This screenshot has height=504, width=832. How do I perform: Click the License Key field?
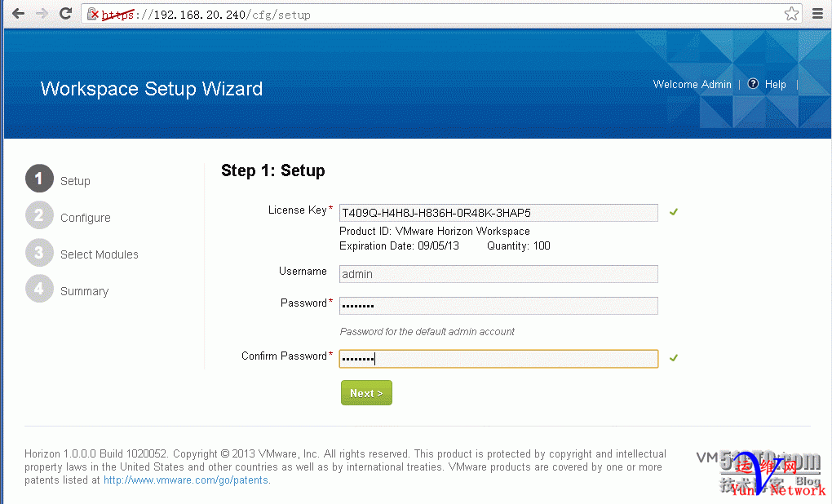[498, 213]
